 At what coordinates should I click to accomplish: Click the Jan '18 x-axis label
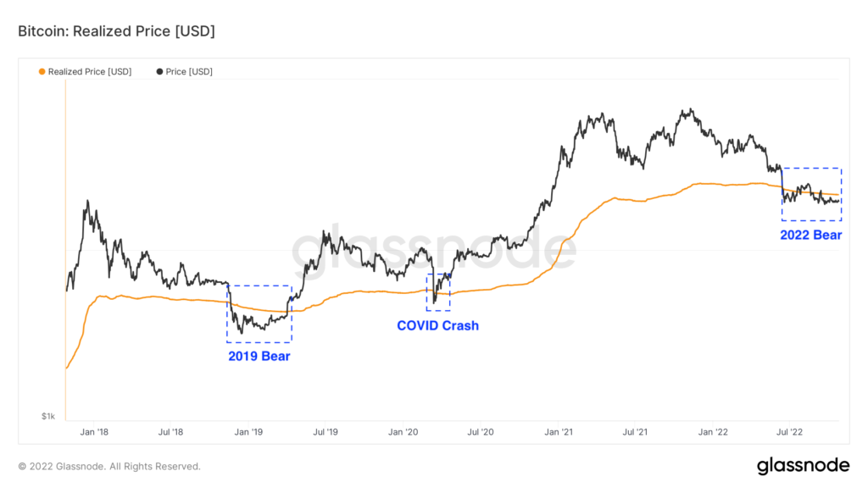coord(94,432)
